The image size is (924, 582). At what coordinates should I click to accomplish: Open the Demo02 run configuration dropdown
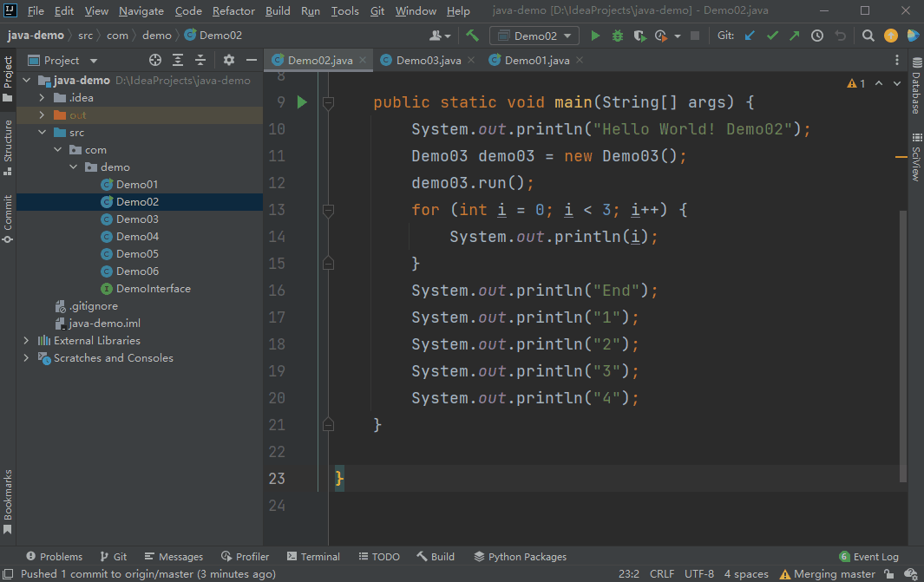pyautogui.click(x=534, y=36)
